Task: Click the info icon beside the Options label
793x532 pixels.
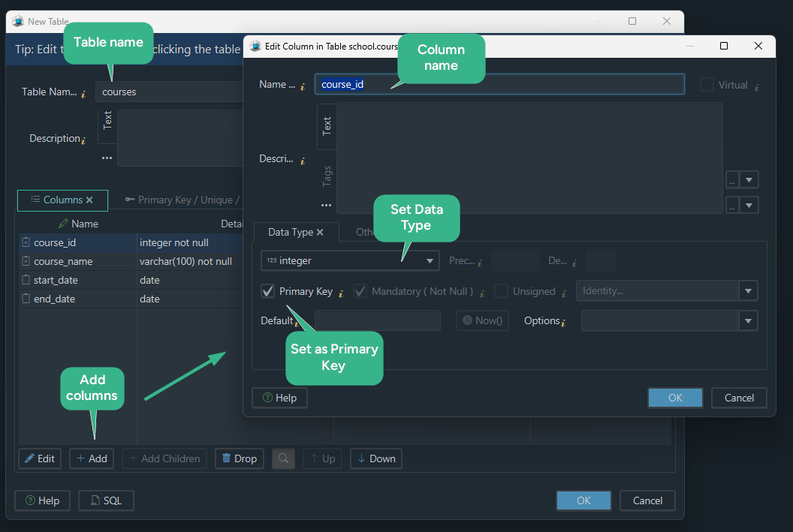Action: tap(563, 323)
